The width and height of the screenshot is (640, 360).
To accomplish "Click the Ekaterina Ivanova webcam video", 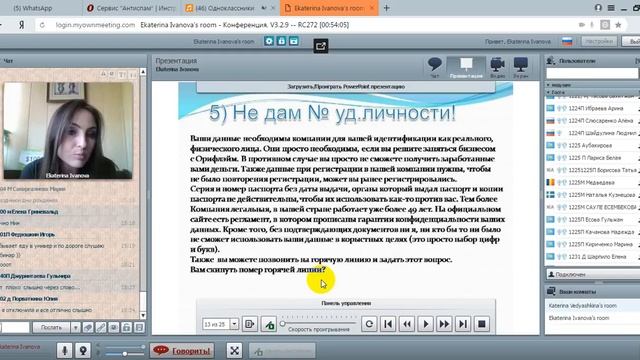I will click(68, 131).
